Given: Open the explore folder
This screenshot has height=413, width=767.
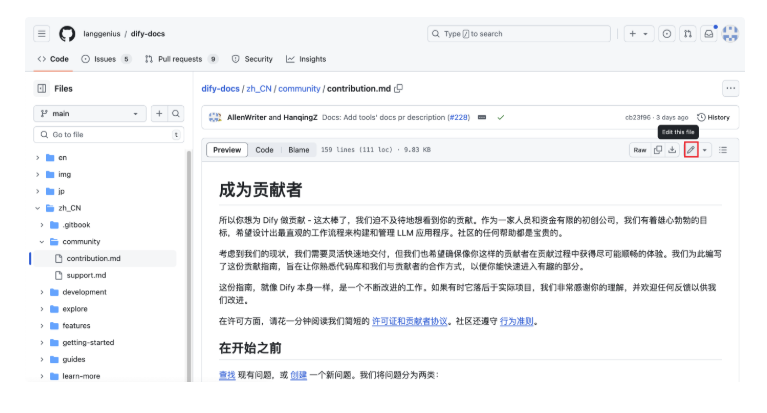Looking at the screenshot, I should [74, 309].
